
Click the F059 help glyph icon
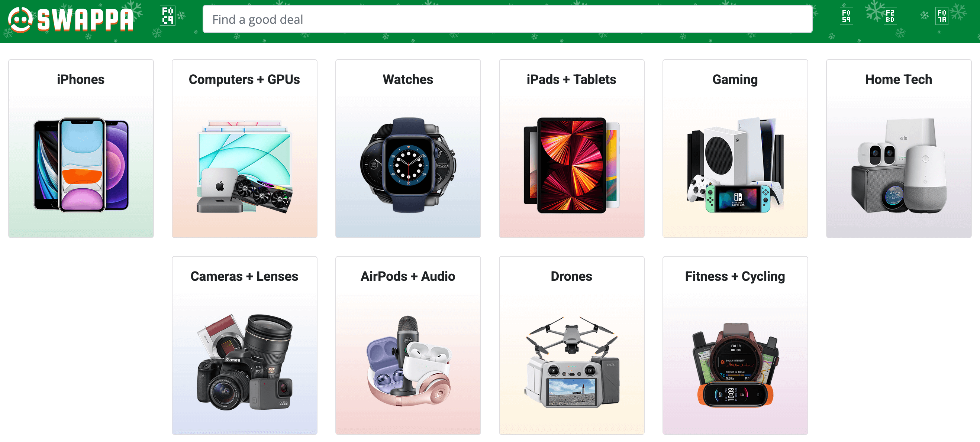[846, 16]
